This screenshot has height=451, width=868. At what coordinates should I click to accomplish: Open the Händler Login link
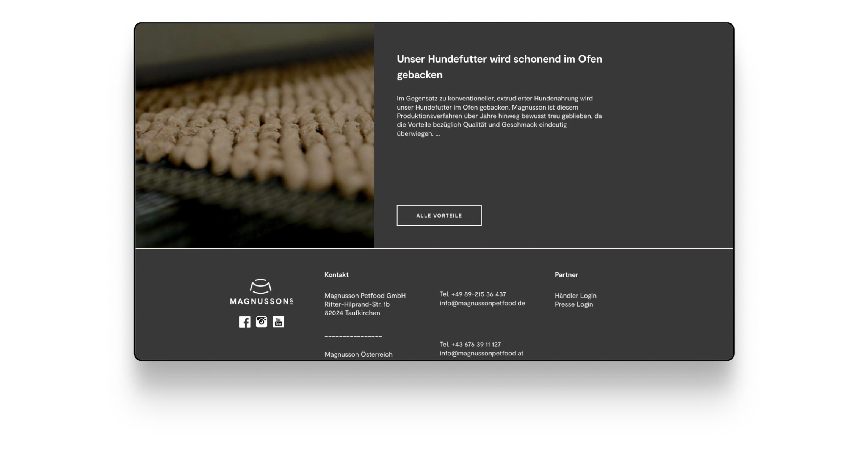[575, 296]
